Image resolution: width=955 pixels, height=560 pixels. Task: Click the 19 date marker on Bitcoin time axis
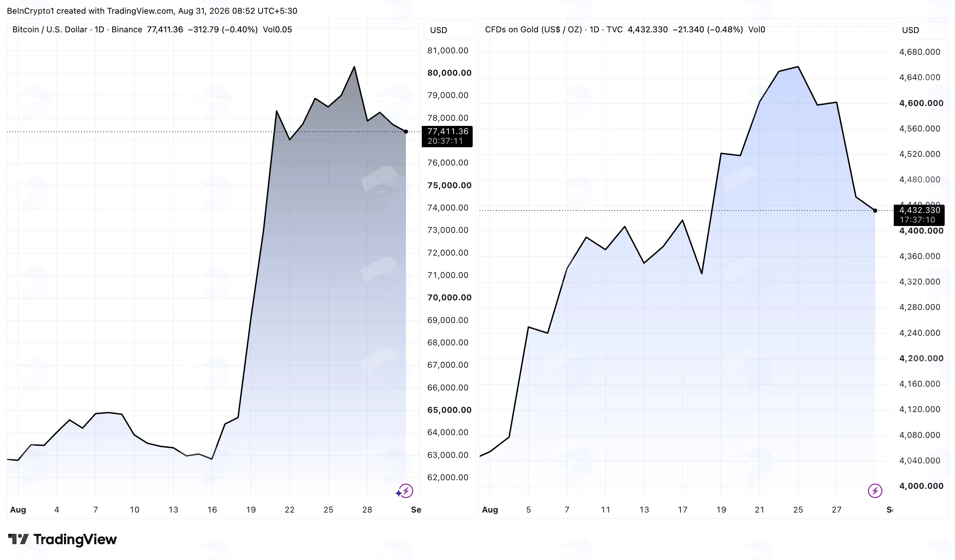pos(251,510)
